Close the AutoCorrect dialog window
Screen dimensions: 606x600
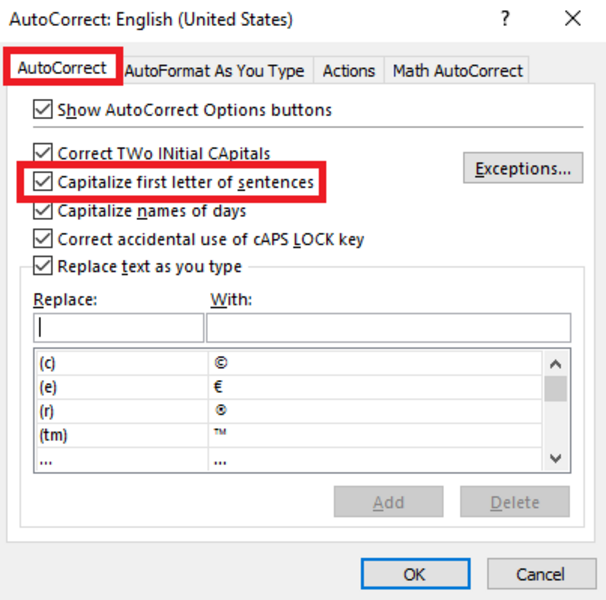point(572,19)
